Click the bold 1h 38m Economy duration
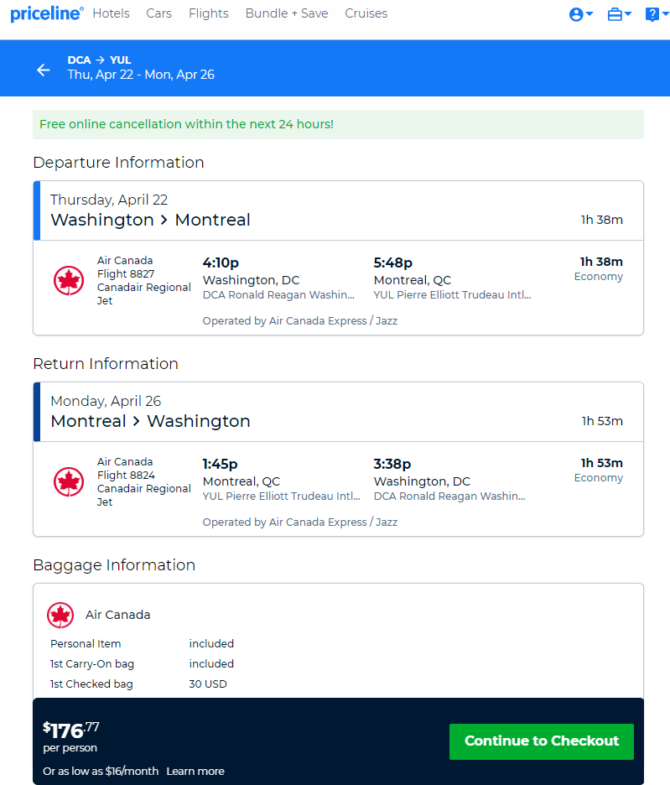This screenshot has height=785, width=670. (x=601, y=262)
